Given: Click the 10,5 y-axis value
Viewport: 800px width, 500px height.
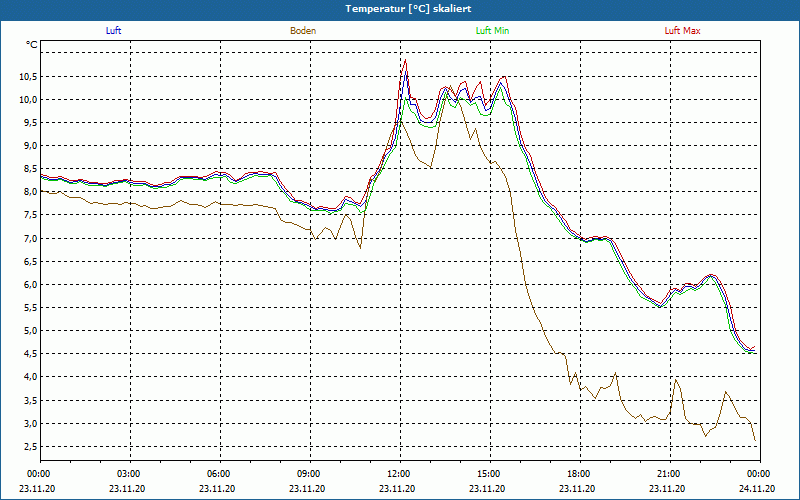Looking at the screenshot, I should coord(29,77).
